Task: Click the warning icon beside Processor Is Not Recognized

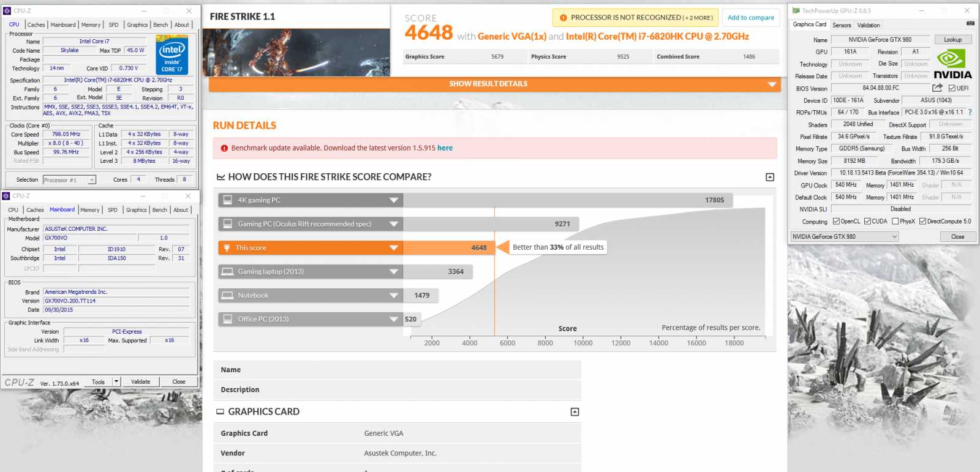Action: (563, 18)
